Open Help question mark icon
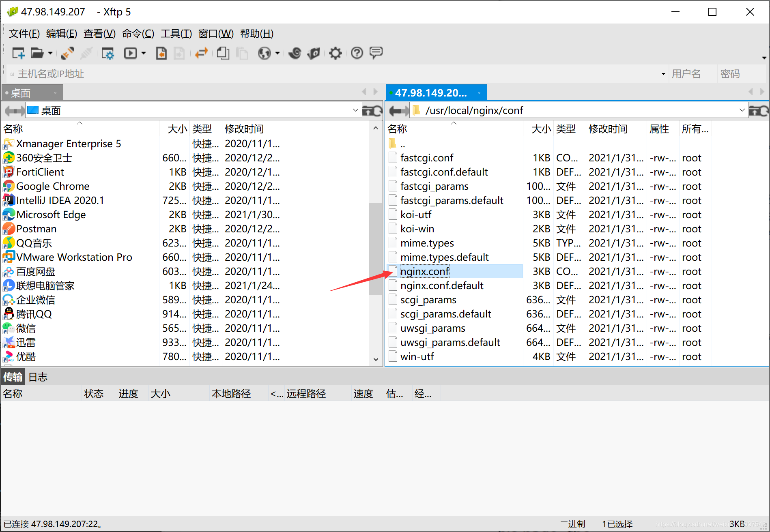 point(357,53)
